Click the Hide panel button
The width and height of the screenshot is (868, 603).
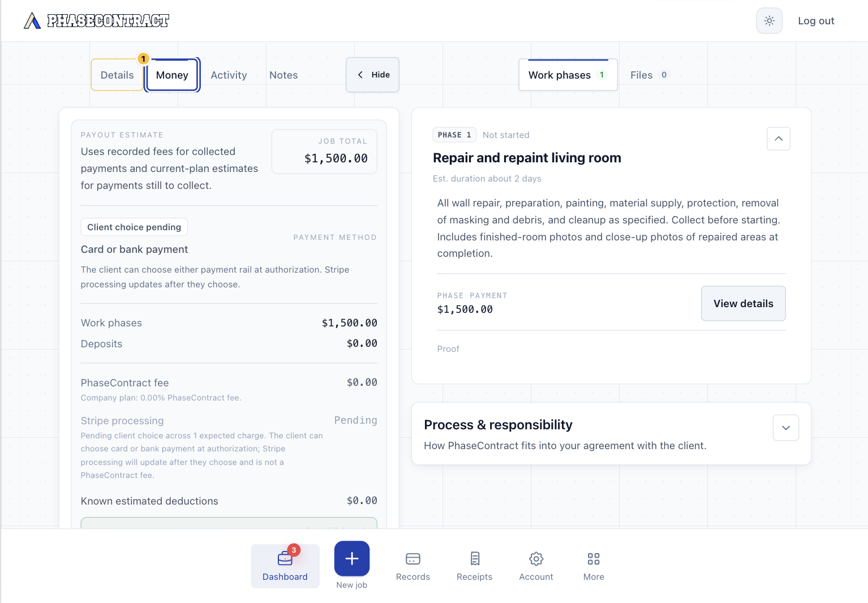(372, 75)
